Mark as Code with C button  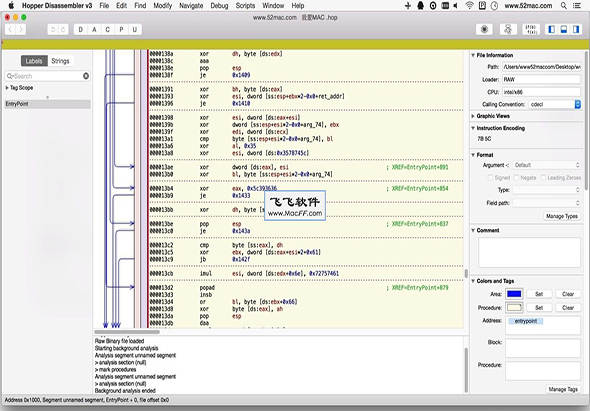(108, 29)
